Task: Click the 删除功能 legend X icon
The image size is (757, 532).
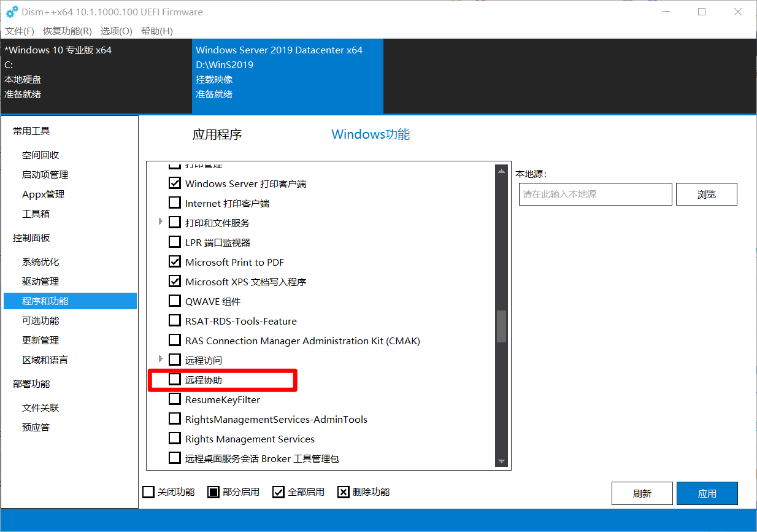Action: click(x=344, y=492)
